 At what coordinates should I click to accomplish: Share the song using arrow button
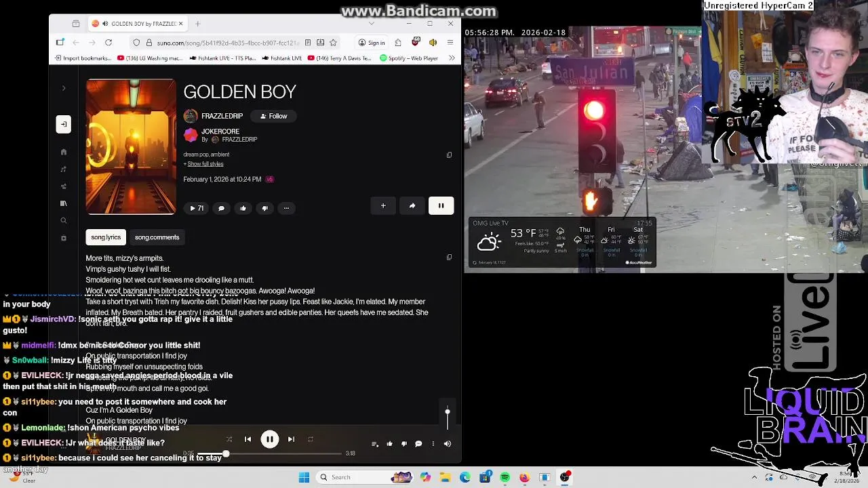click(412, 205)
